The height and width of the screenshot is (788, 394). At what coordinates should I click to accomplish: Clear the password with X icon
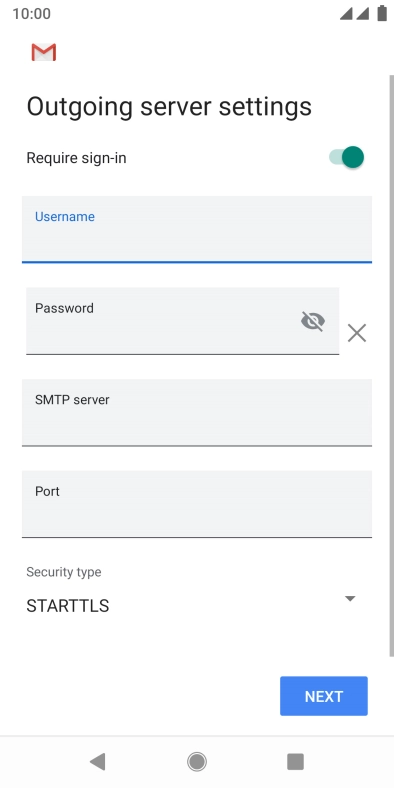coord(357,333)
